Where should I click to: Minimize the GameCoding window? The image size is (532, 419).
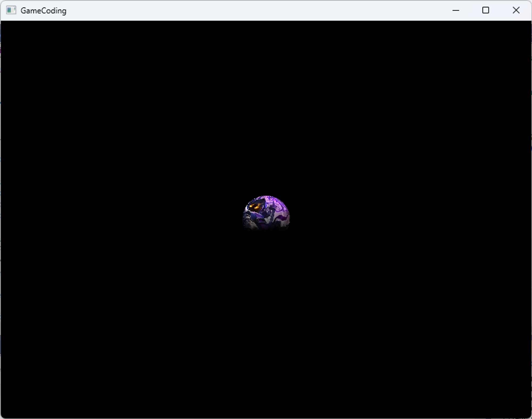[456, 10]
